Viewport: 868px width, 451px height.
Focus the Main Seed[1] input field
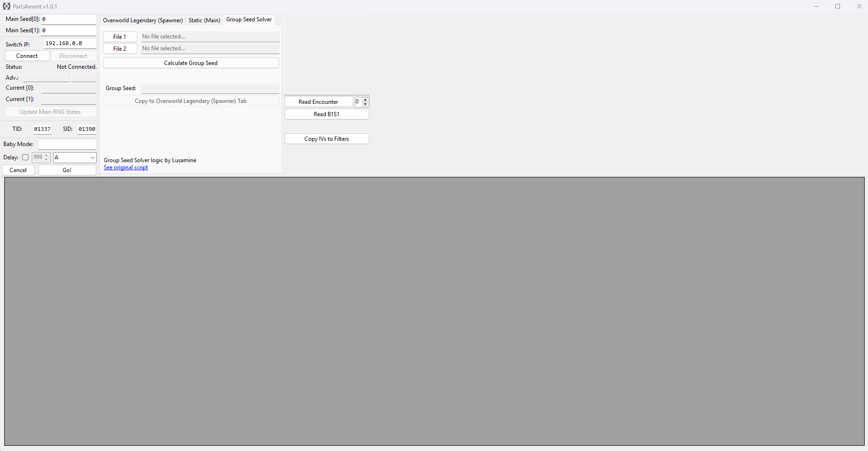tap(69, 30)
